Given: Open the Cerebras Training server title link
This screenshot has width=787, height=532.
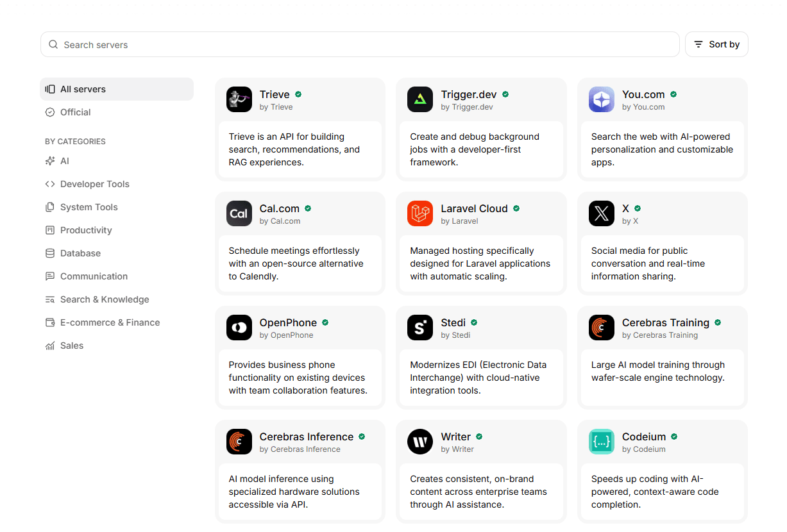Looking at the screenshot, I should click(665, 322).
